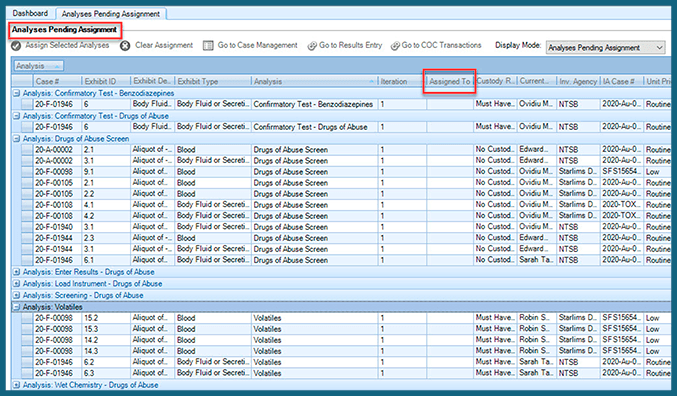
Task: Select row checkbox for 20-F-00098 exhibit 14.3
Action: click(27, 351)
